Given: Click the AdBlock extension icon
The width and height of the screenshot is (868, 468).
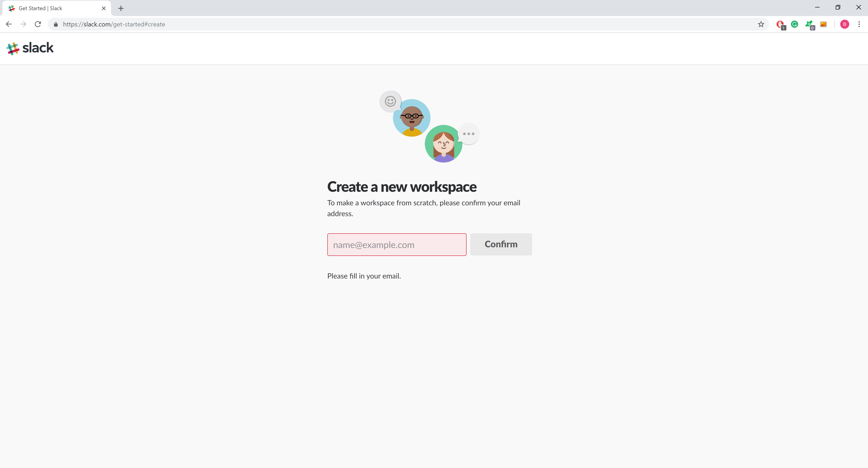Looking at the screenshot, I should click(780, 24).
